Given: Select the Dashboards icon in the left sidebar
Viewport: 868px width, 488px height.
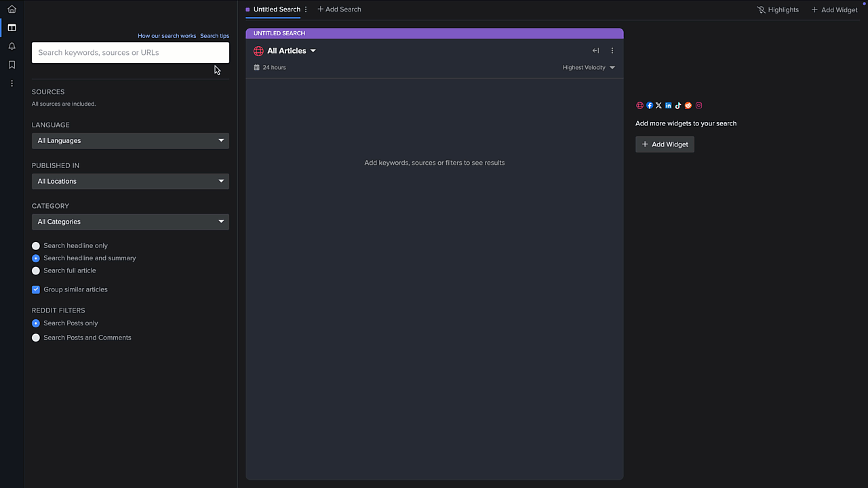Looking at the screenshot, I should [12, 28].
